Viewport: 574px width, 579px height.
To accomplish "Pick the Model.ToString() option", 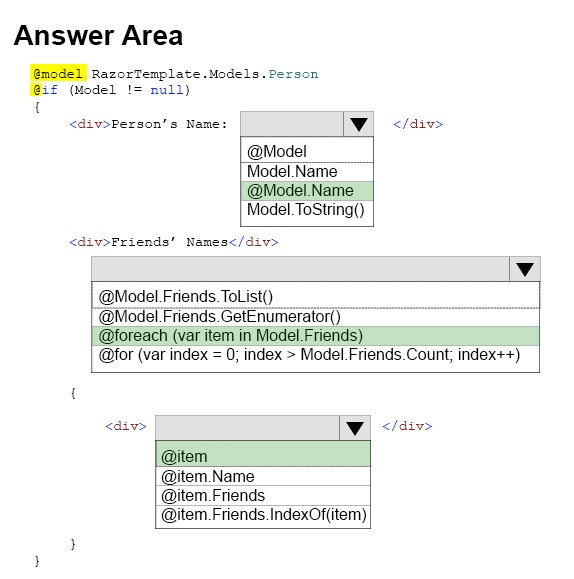I will [x=307, y=210].
